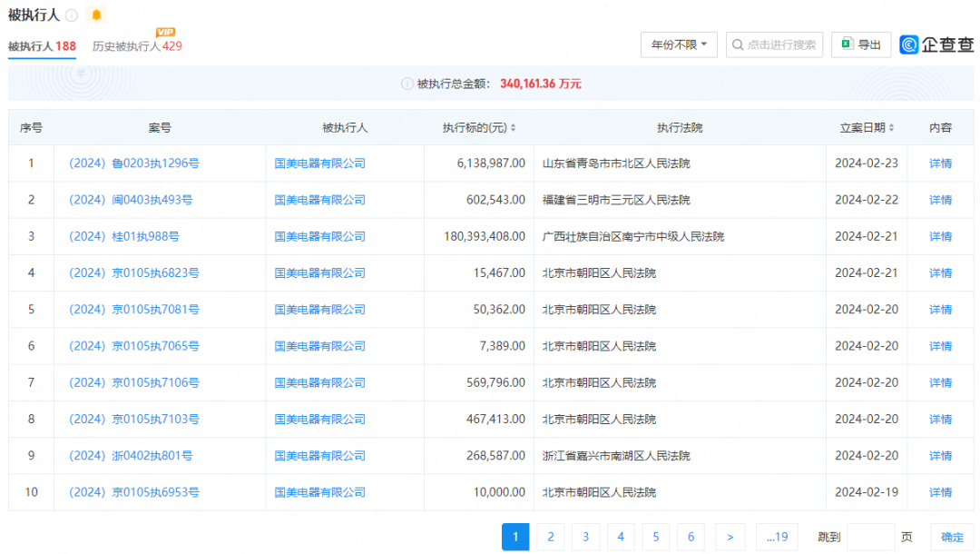Image resolution: width=980 pixels, height=554 pixels.
Task: Jump to last pages via ...19
Action: click(x=776, y=537)
